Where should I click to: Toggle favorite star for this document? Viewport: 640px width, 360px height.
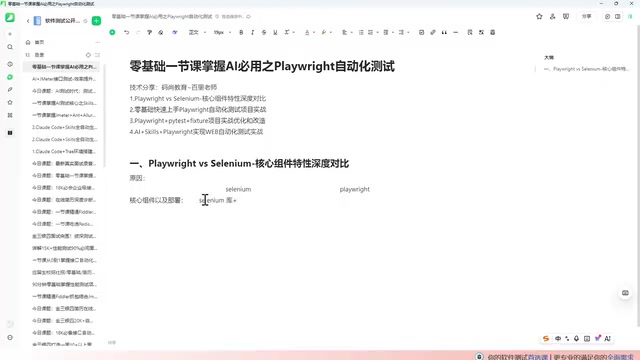pyautogui.click(x=539, y=17)
